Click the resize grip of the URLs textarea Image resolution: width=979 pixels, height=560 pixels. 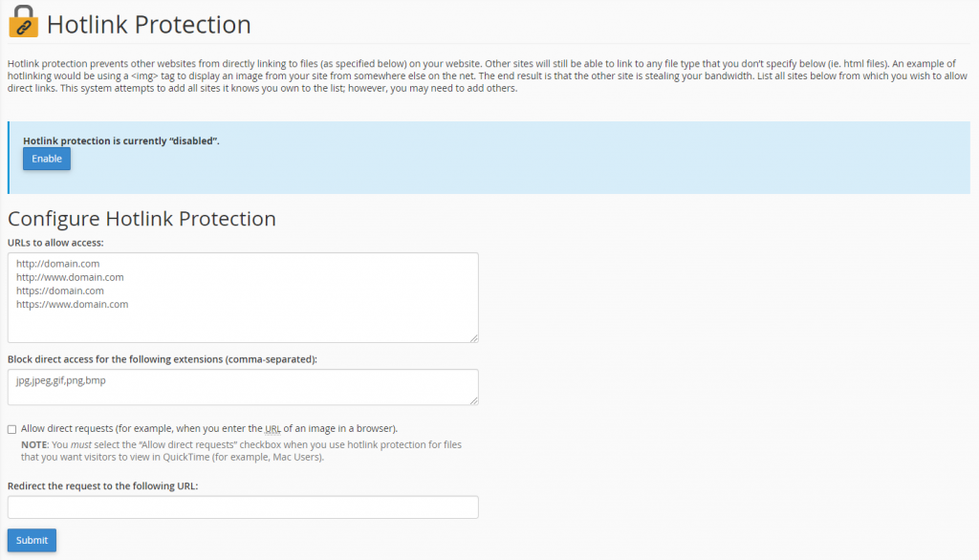point(473,335)
